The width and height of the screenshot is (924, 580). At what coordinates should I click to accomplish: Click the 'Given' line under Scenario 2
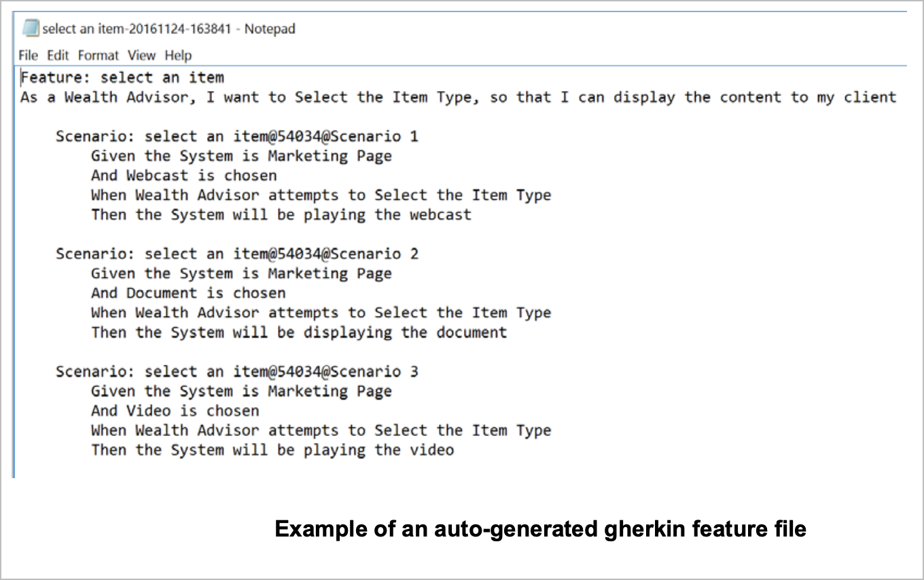[x=241, y=274]
